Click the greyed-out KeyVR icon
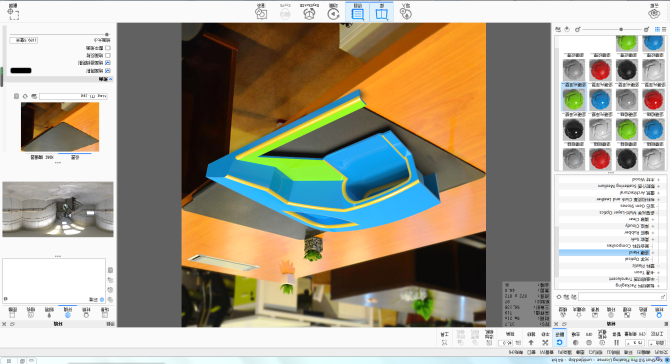 (285, 13)
